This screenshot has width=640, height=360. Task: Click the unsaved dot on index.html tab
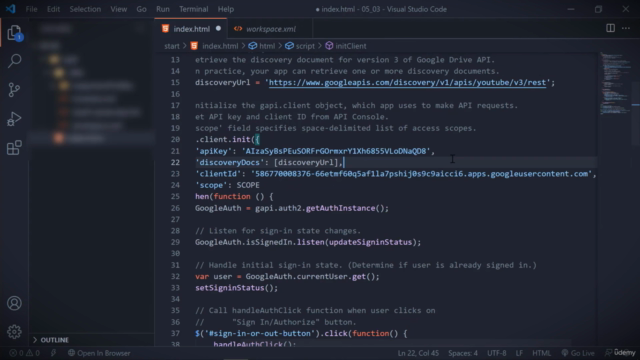218,29
